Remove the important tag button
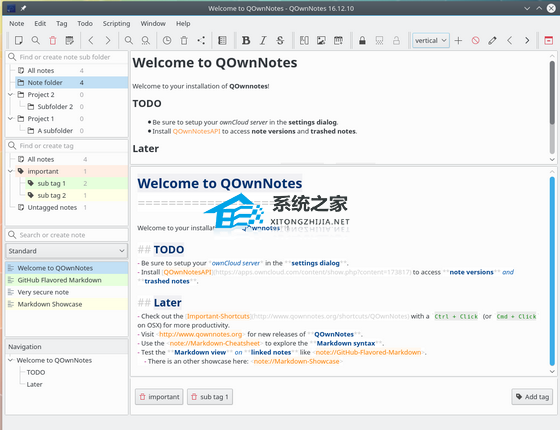Screen dimensions: 560x430 (159, 397)
